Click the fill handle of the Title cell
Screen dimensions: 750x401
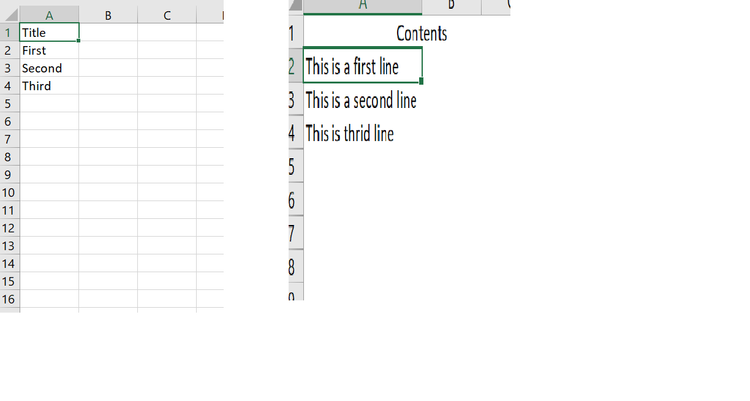(x=78, y=41)
